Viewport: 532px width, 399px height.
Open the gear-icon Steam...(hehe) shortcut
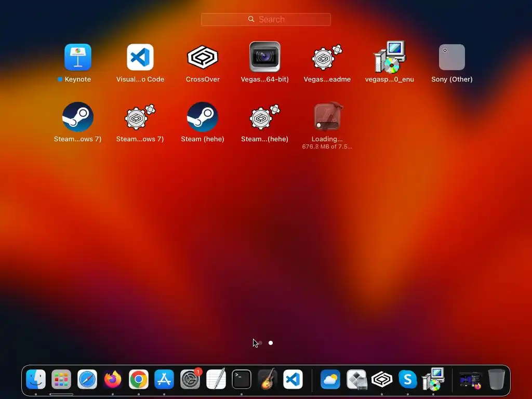pos(264,117)
